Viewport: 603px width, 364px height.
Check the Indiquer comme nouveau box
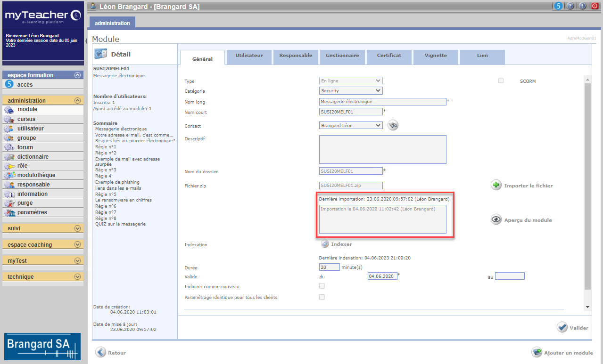(x=322, y=286)
